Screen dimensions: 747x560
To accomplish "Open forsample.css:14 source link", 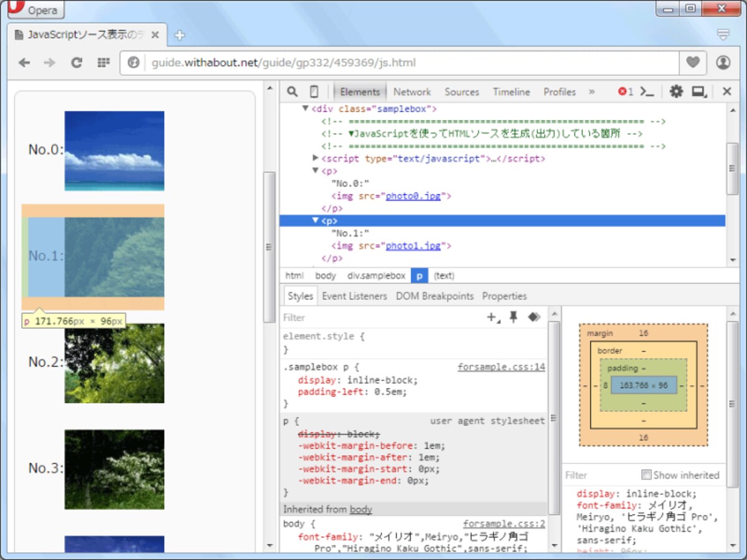I will pos(501,367).
